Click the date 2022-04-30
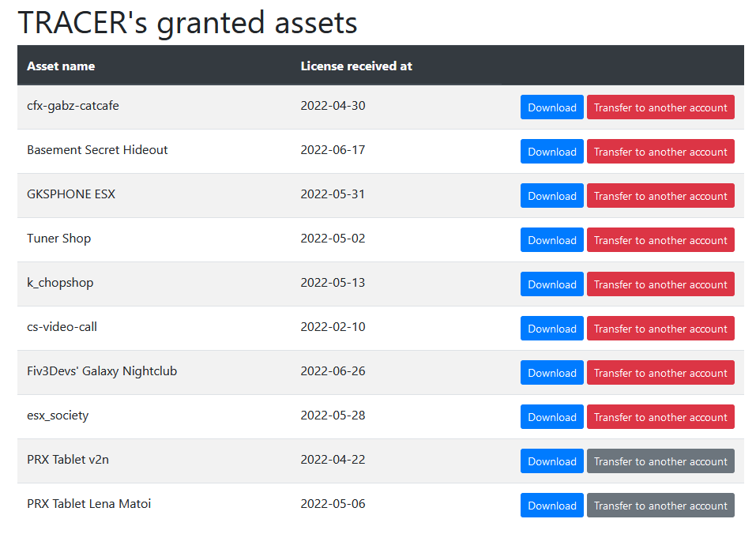The width and height of the screenshot is (756, 534). pyautogui.click(x=333, y=106)
